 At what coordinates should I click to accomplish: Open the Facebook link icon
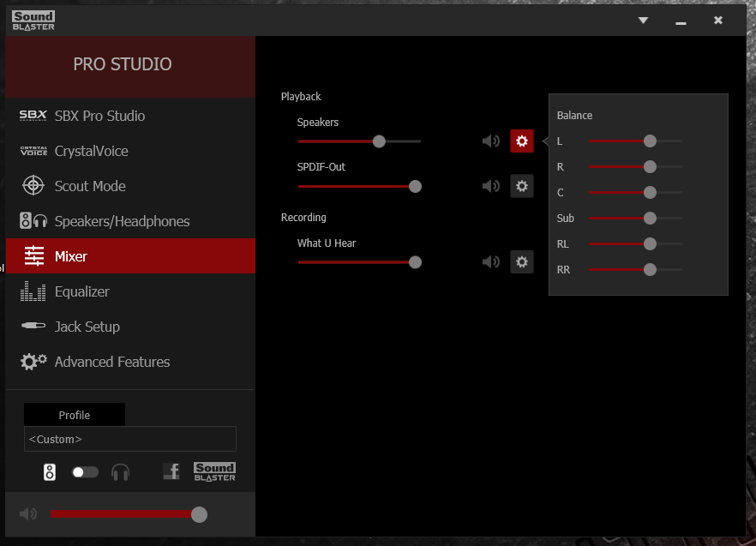point(171,471)
